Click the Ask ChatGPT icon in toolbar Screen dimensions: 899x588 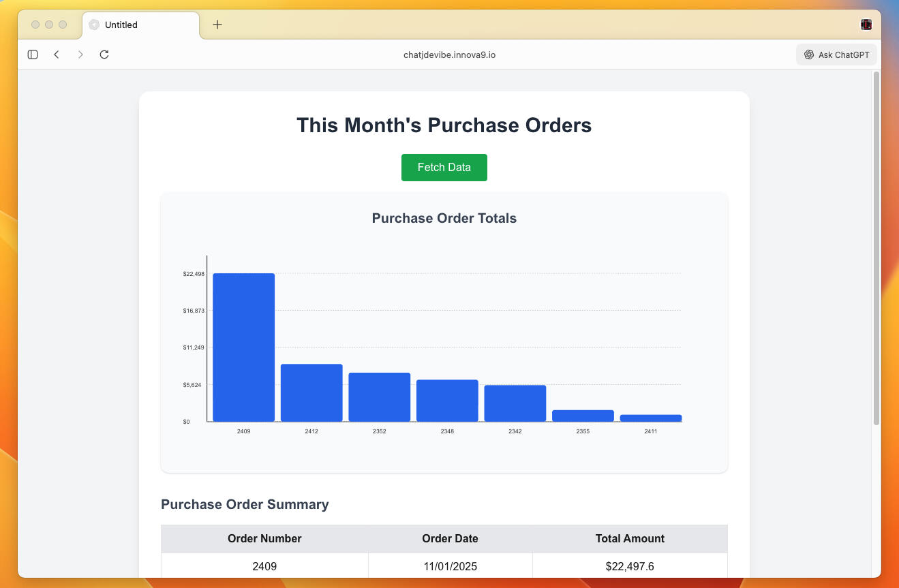(x=808, y=55)
